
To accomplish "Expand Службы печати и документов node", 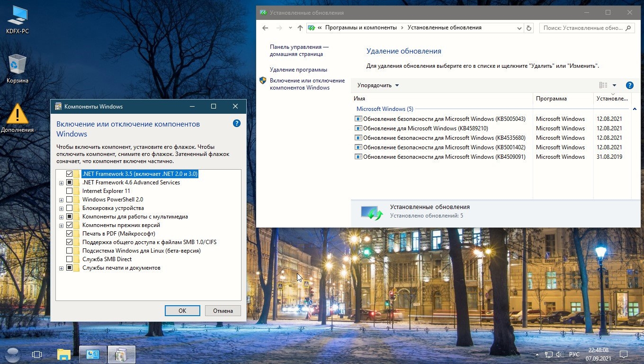I will click(61, 268).
